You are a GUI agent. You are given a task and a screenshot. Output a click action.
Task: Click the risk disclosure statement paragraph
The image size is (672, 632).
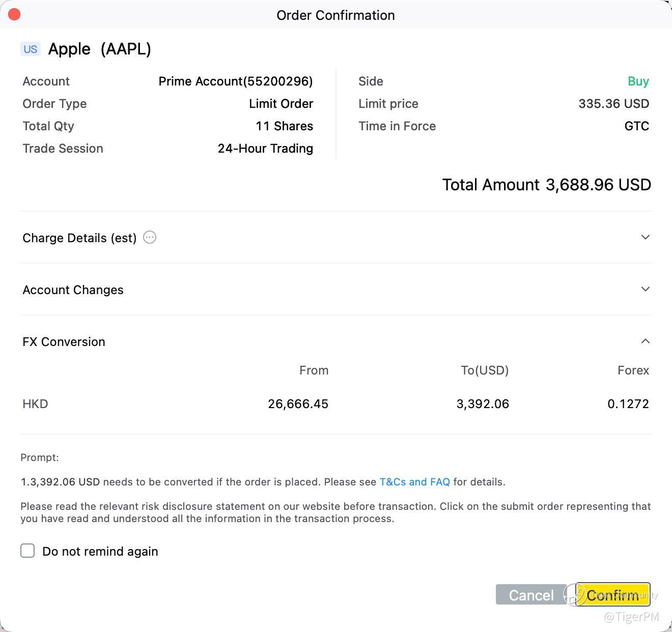[336, 512]
